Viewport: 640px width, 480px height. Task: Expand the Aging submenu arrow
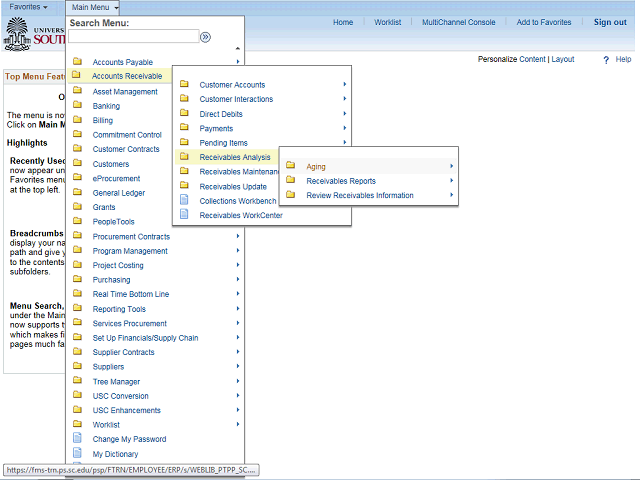[451, 166]
